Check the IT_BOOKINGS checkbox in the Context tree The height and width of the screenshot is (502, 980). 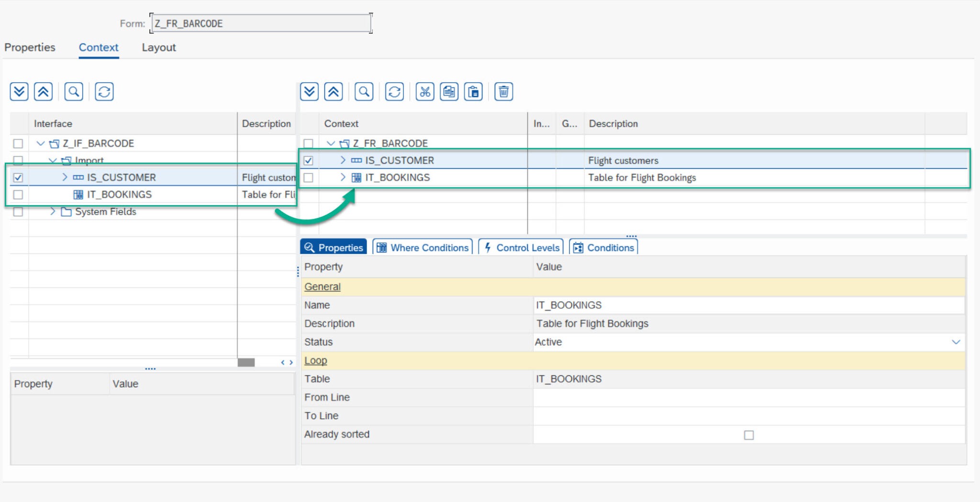308,177
